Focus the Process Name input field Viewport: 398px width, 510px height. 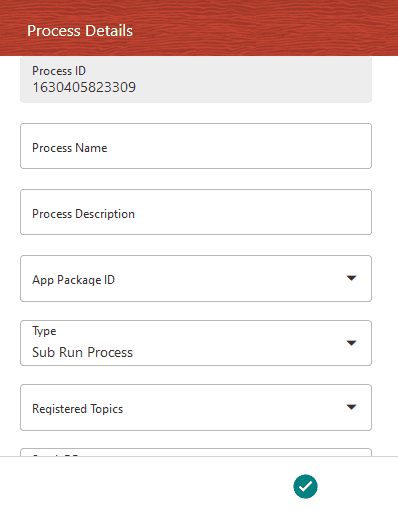196,146
